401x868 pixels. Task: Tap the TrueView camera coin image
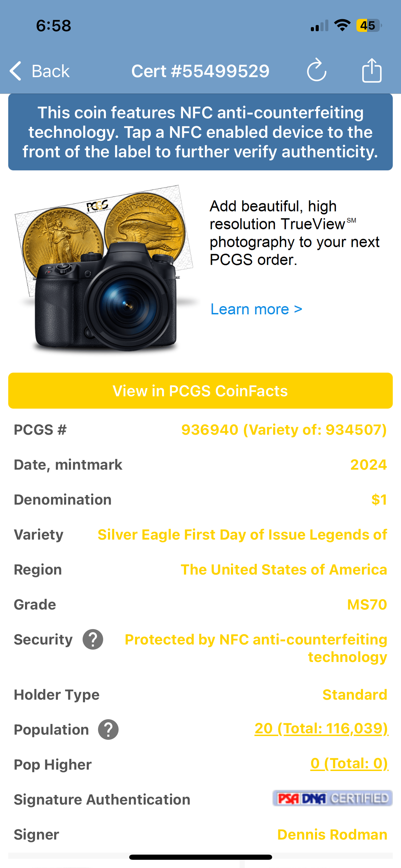[105, 269]
